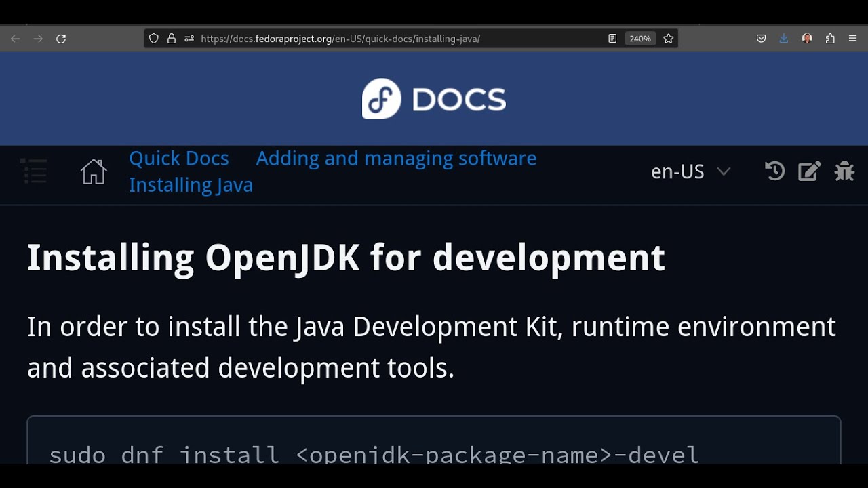Image resolution: width=868 pixels, height=488 pixels.
Task: Open the extensions puzzle icon
Action: point(830,39)
